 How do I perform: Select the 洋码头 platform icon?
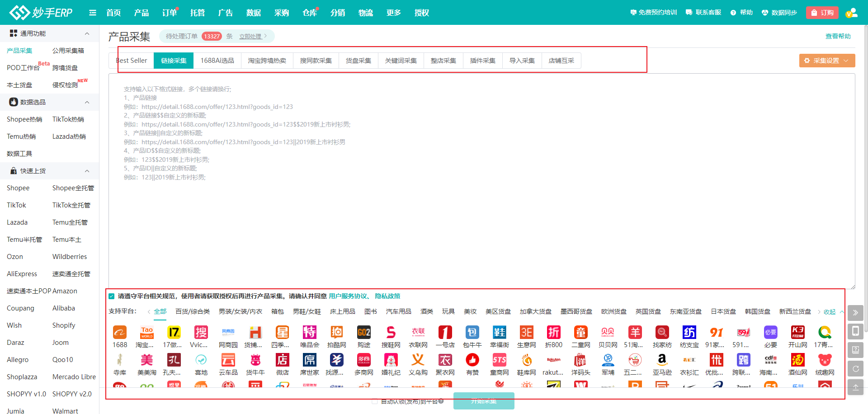[581, 360]
